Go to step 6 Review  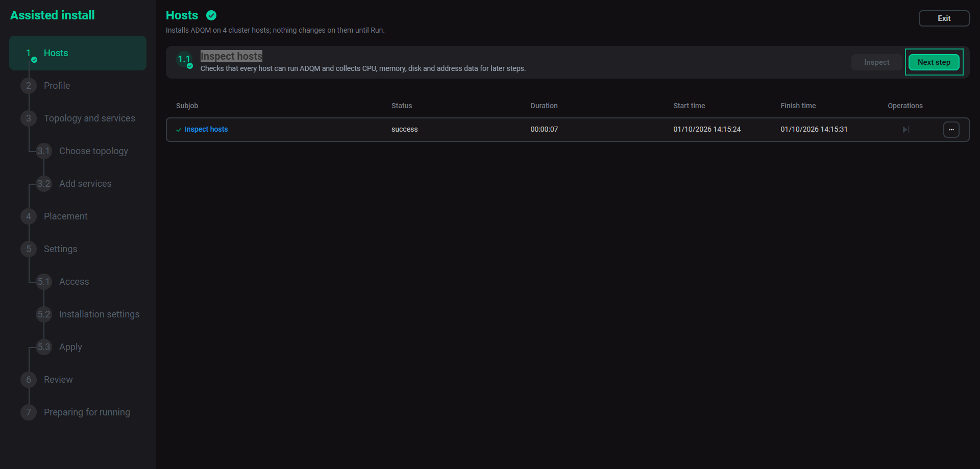[x=58, y=380]
